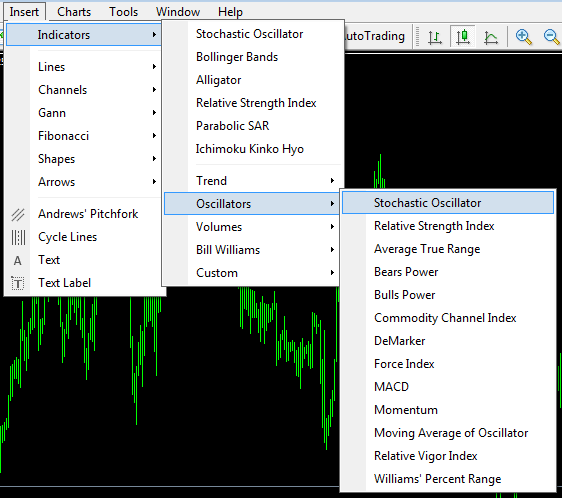Click the AutoTrading button
562x498 pixels.
[x=375, y=36]
